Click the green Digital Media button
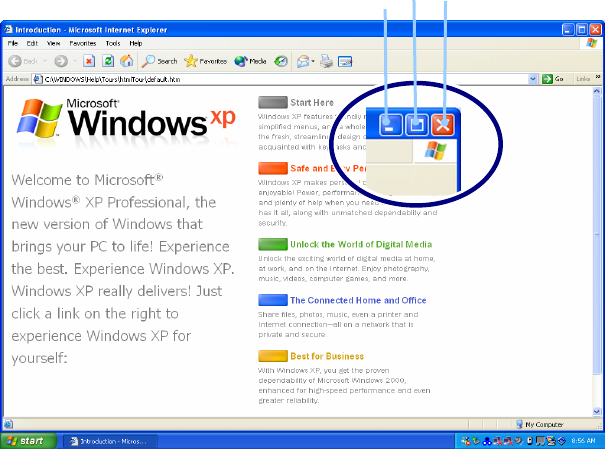 tap(273, 244)
